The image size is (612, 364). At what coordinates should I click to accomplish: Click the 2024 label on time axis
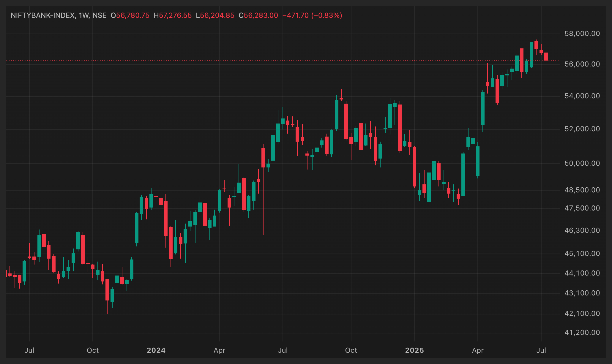pyautogui.click(x=156, y=350)
